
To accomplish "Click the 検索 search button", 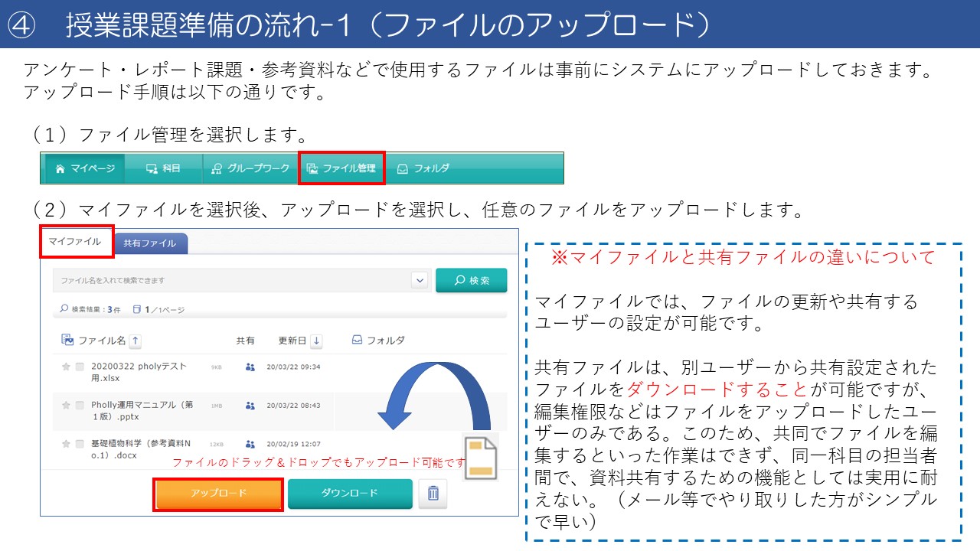I will tap(472, 280).
